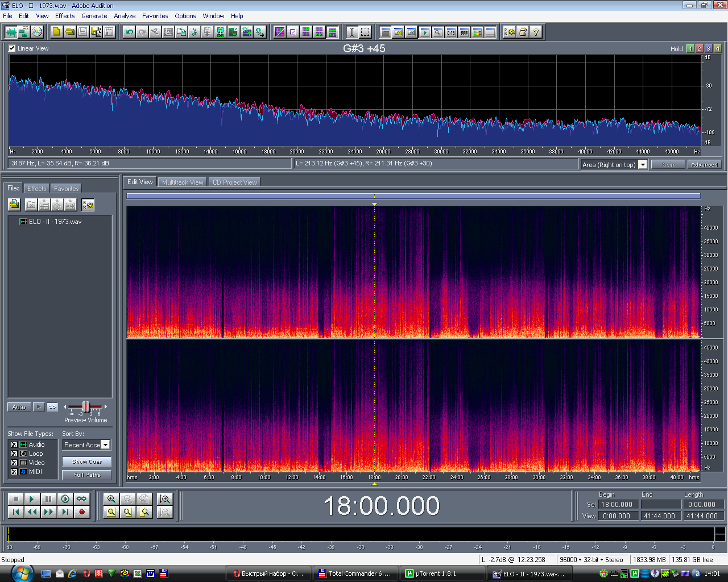
Task: Click the Show Cues button
Action: click(x=87, y=462)
